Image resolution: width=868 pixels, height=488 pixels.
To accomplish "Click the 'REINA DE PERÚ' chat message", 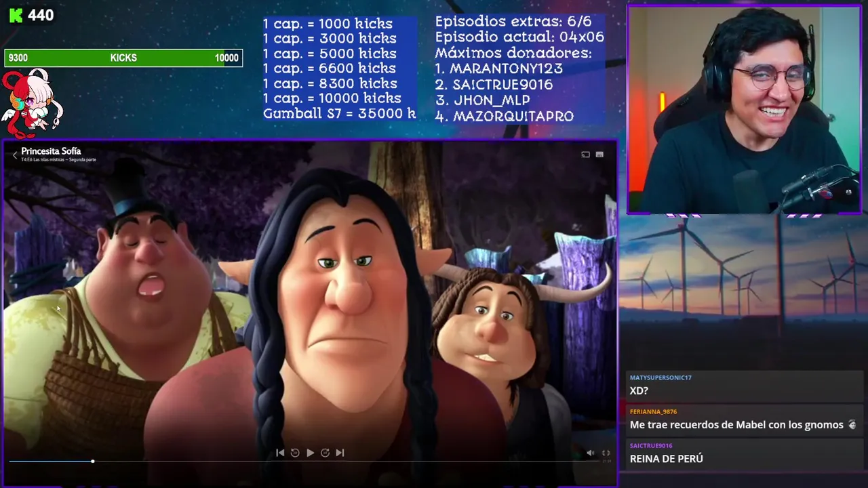I will 667,459.
